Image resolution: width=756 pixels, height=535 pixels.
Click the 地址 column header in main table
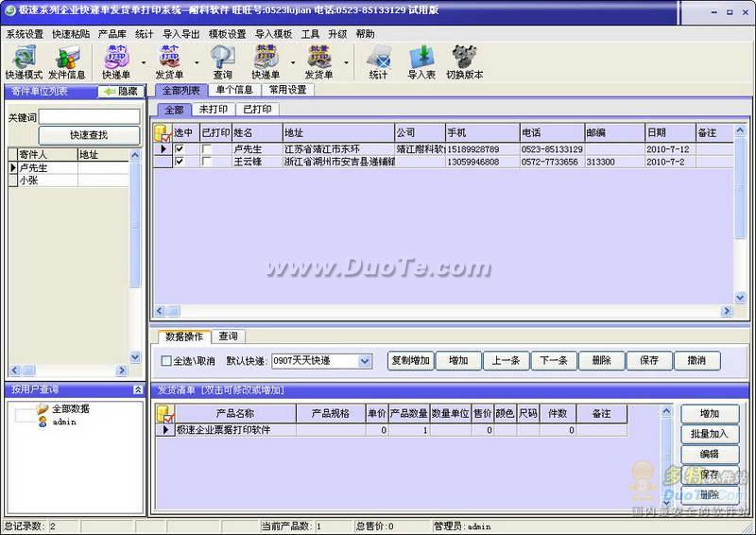pos(338,132)
